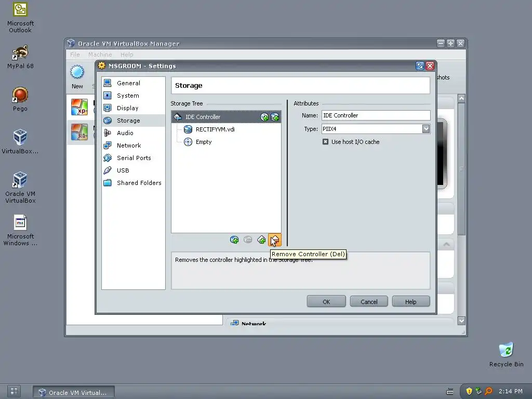Open the File menu in VirtualBox Manager
Image resolution: width=532 pixels, height=399 pixels.
(75, 55)
